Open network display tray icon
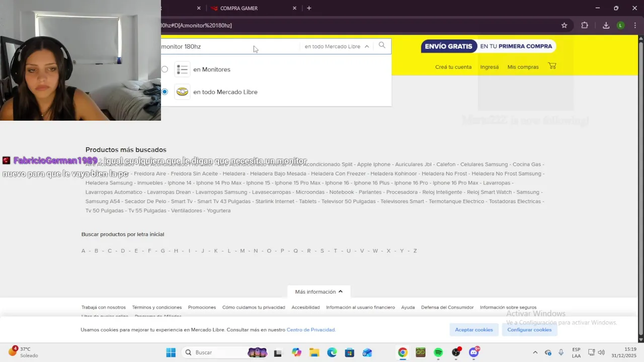The image size is (644, 362). pos(592,352)
